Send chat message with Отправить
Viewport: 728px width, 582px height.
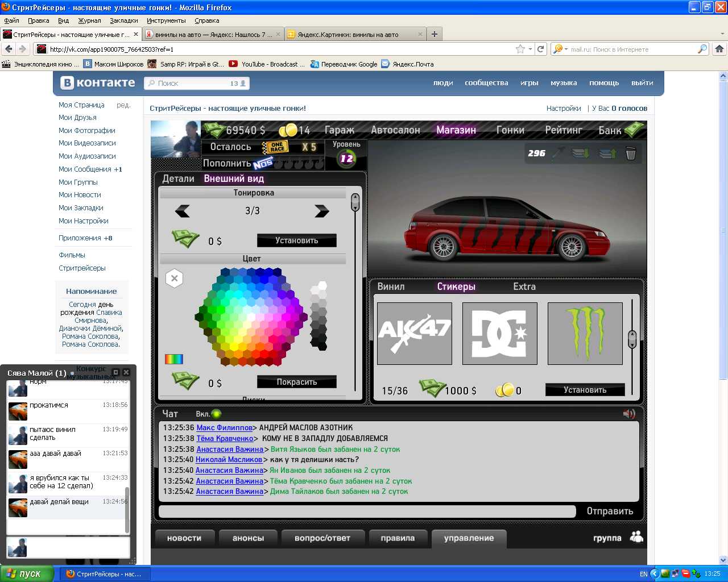(x=610, y=511)
